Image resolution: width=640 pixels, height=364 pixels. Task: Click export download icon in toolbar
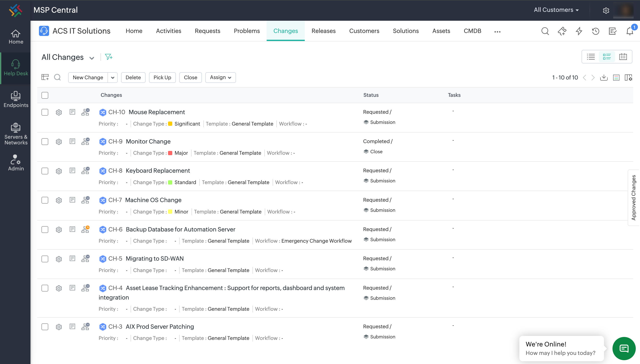(604, 78)
